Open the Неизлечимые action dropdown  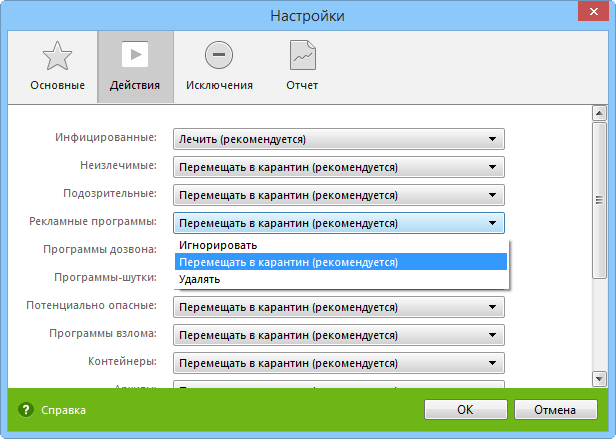tap(339, 167)
